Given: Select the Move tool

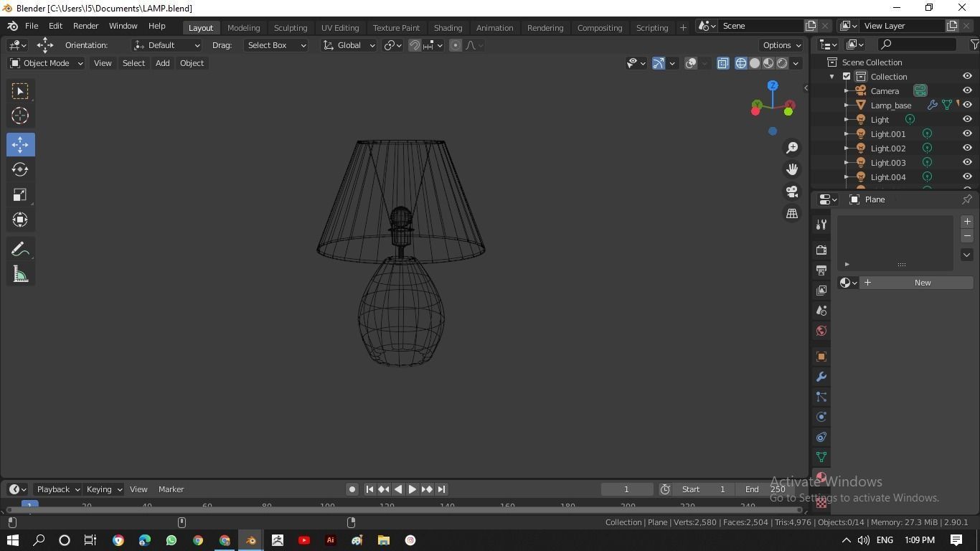Looking at the screenshot, I should 20,144.
